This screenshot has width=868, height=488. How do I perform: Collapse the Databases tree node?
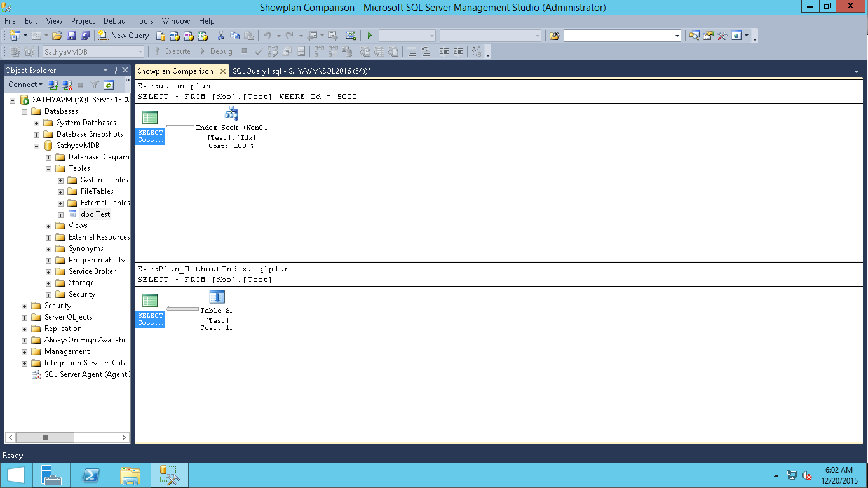25,111
